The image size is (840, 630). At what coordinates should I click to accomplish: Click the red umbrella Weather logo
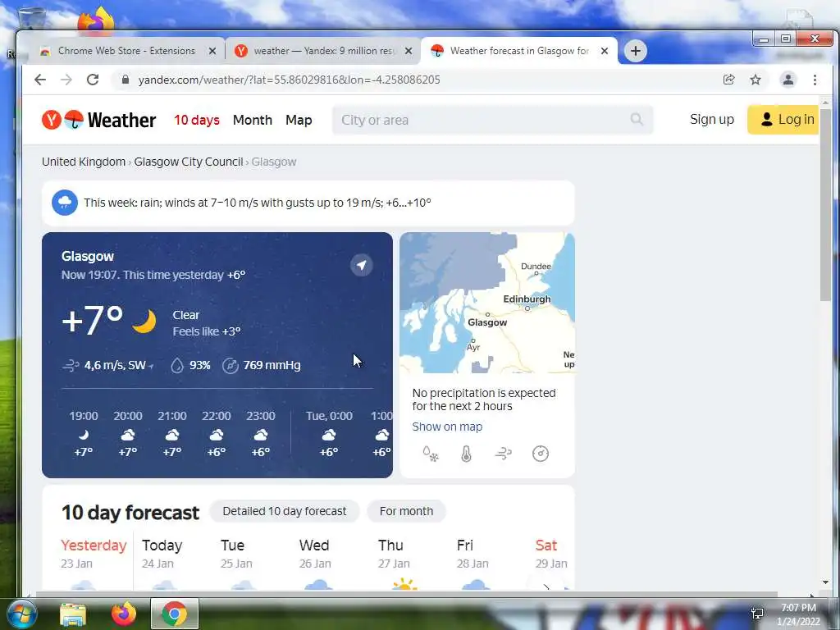pyautogui.click(x=74, y=120)
